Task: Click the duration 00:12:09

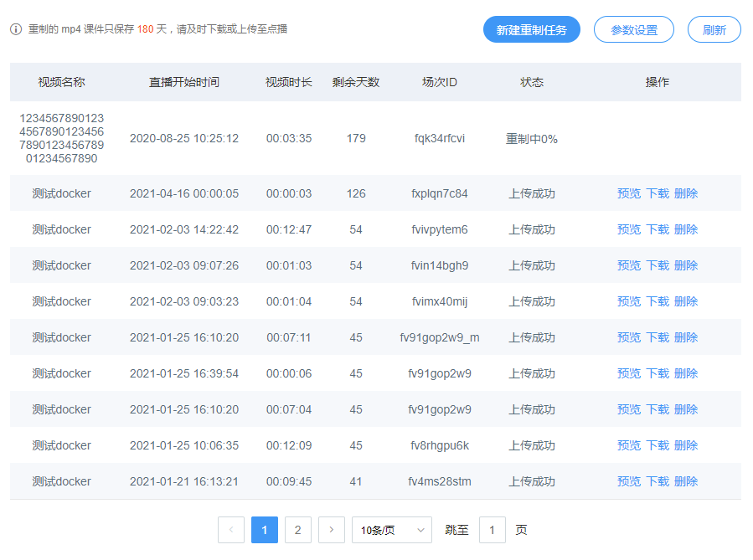Action: [289, 445]
